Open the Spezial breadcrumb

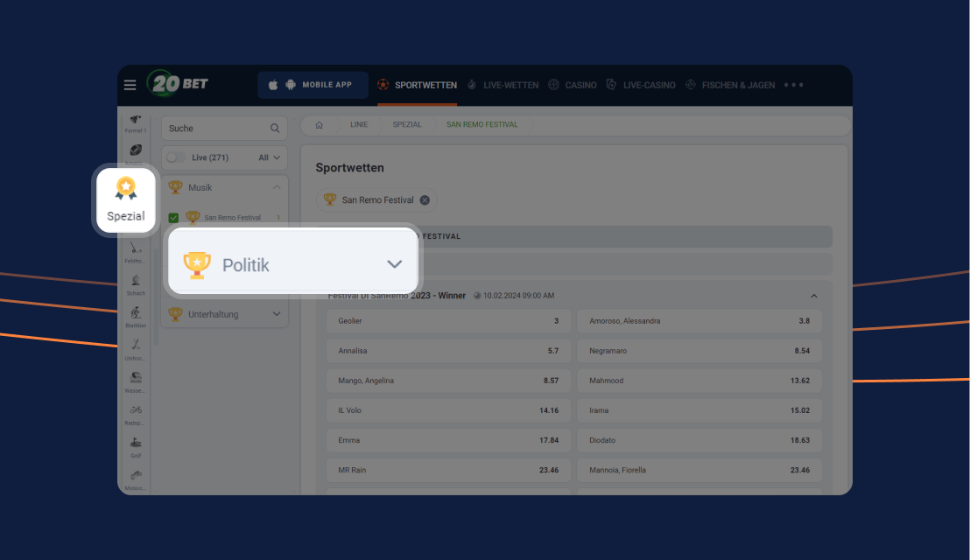coord(407,125)
